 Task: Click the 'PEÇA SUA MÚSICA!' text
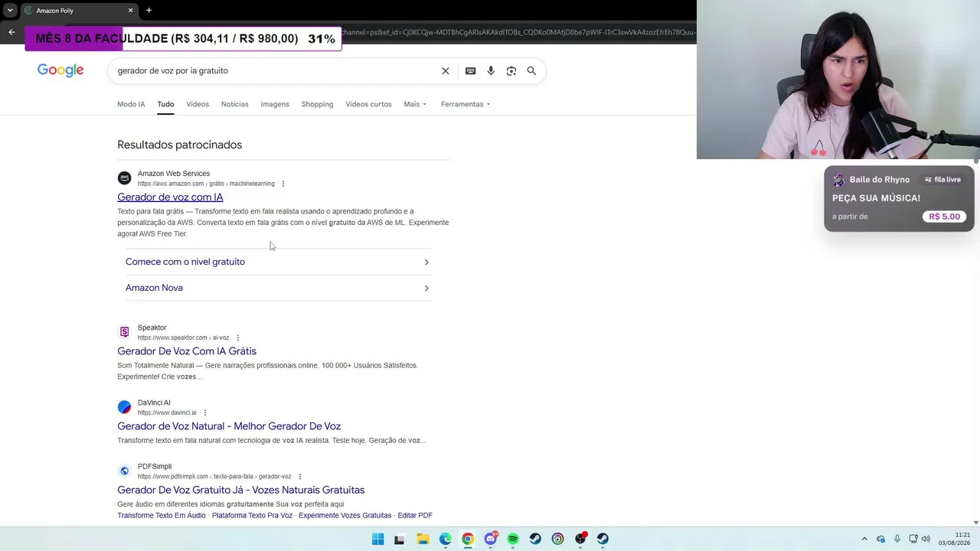tap(876, 198)
